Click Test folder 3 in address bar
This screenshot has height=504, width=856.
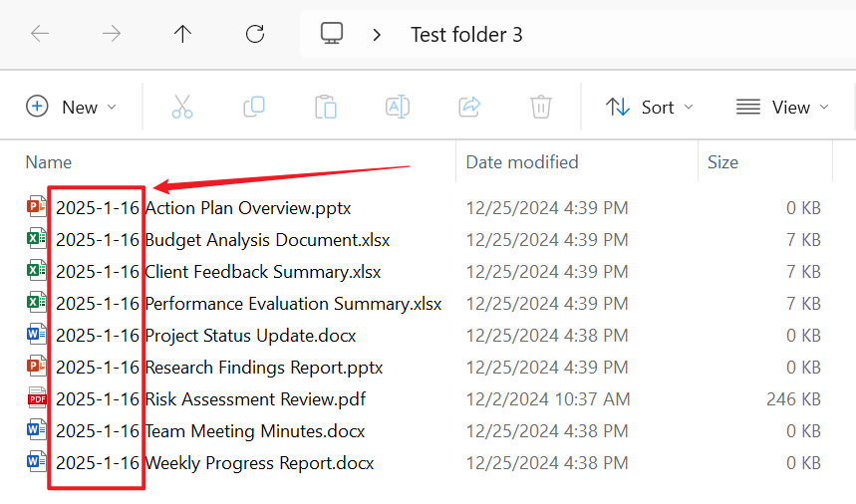pos(466,35)
